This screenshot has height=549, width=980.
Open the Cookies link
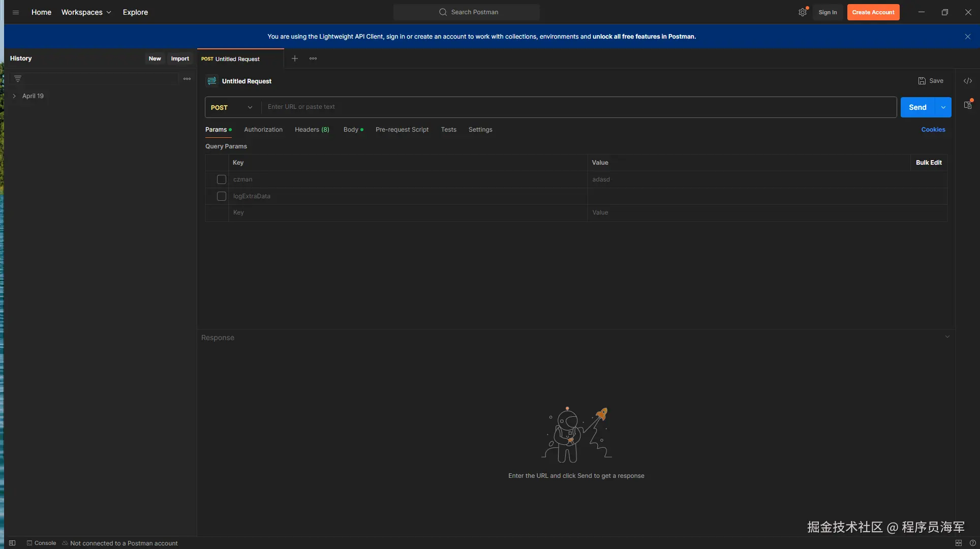point(933,130)
